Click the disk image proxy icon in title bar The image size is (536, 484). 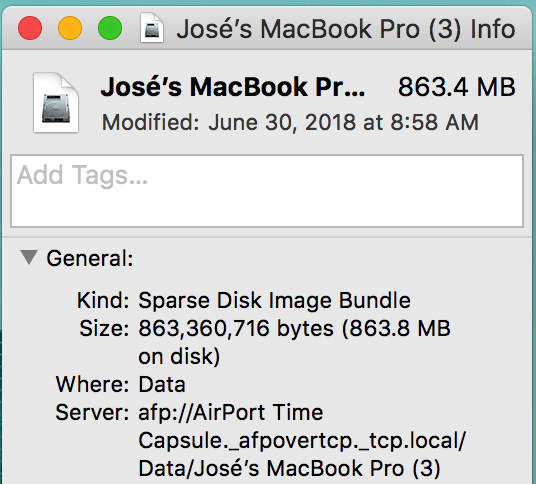pos(152,28)
